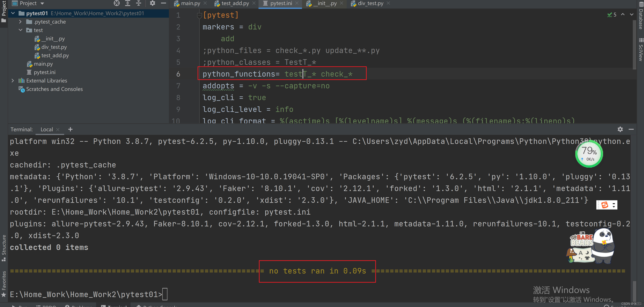This screenshot has height=307, width=644.
Task: Select Scratches and Consoles node
Action: (54, 89)
